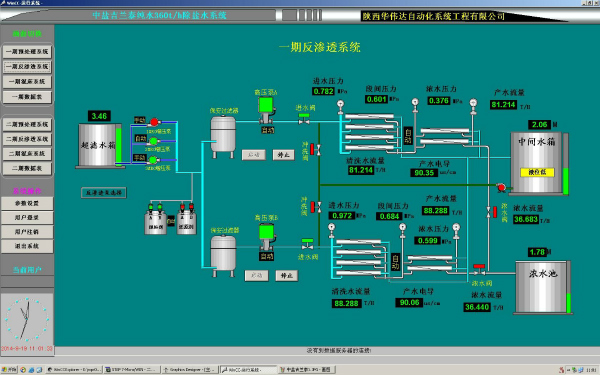Click green level bar on 超滤水箱 tank
The height and width of the screenshot is (375, 600).
119,146
